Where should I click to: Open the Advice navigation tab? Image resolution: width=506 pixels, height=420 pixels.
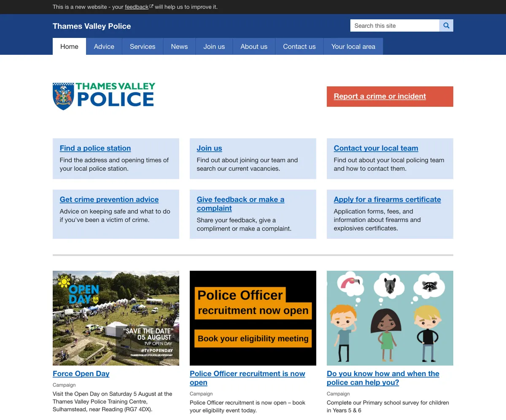pos(104,46)
